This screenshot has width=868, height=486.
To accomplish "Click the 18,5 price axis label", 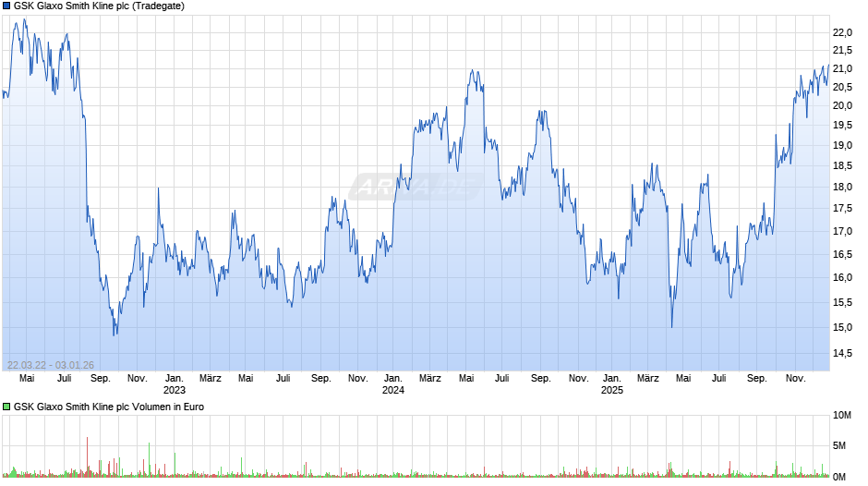I will click(842, 166).
